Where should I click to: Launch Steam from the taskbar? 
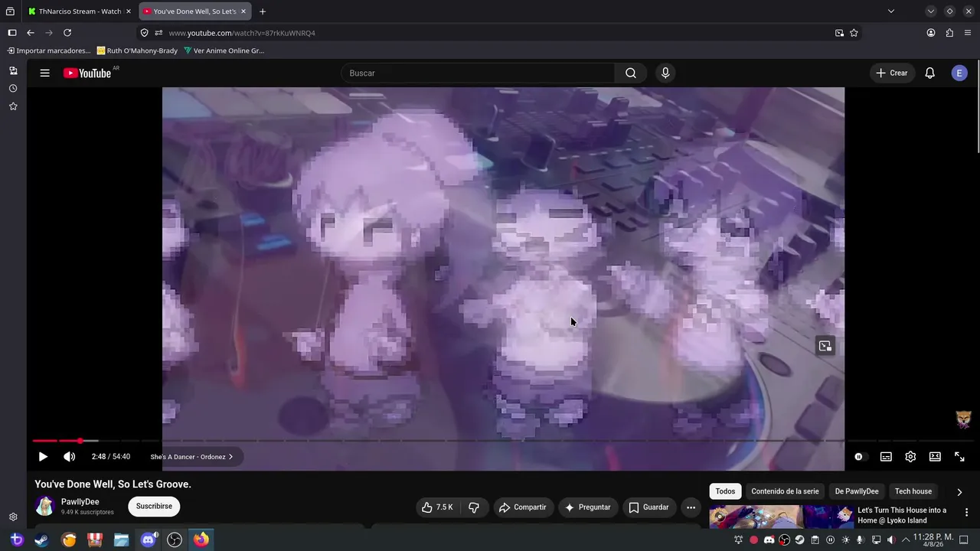coord(41,540)
